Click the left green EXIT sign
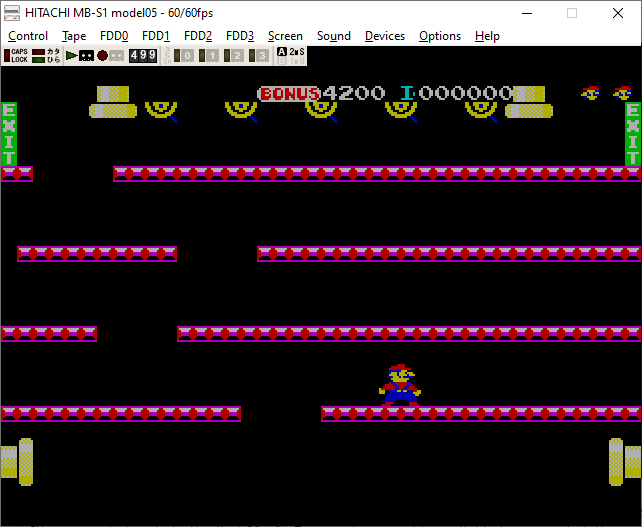The width and height of the screenshot is (642, 527). 9,134
